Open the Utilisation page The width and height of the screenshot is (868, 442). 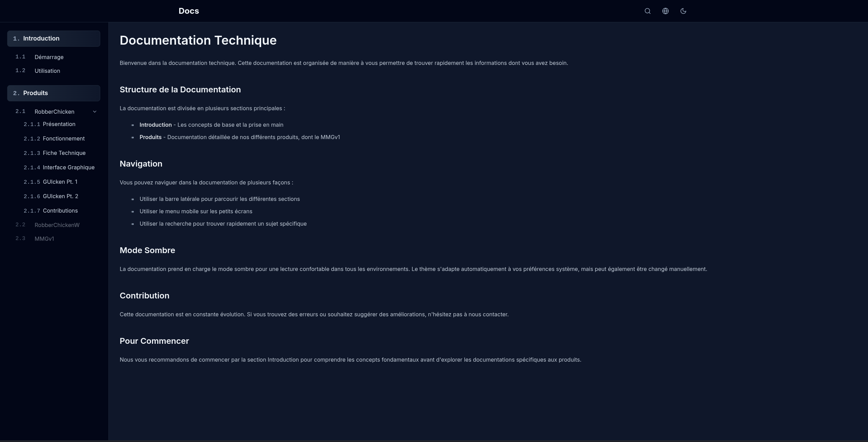[x=47, y=71]
